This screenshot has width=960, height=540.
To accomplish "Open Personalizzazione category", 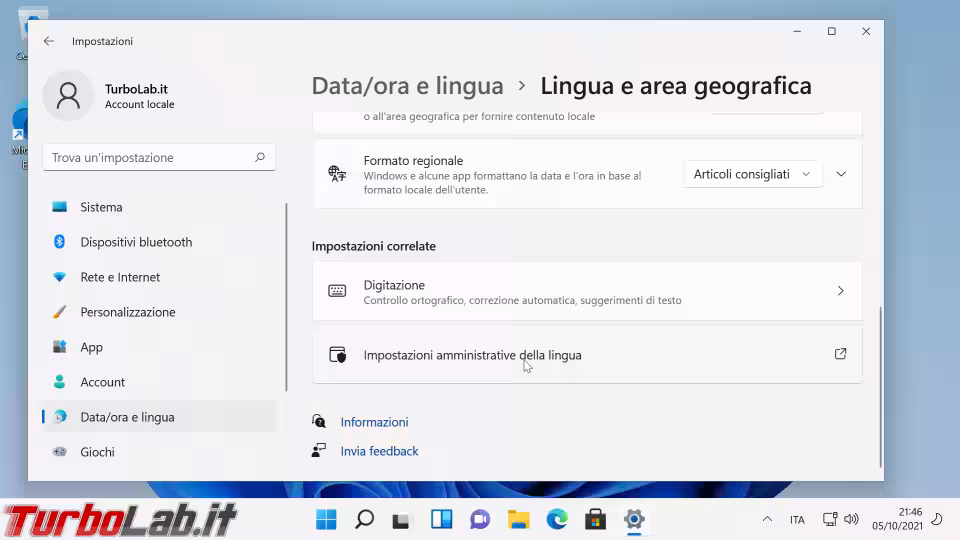I will (159, 312).
